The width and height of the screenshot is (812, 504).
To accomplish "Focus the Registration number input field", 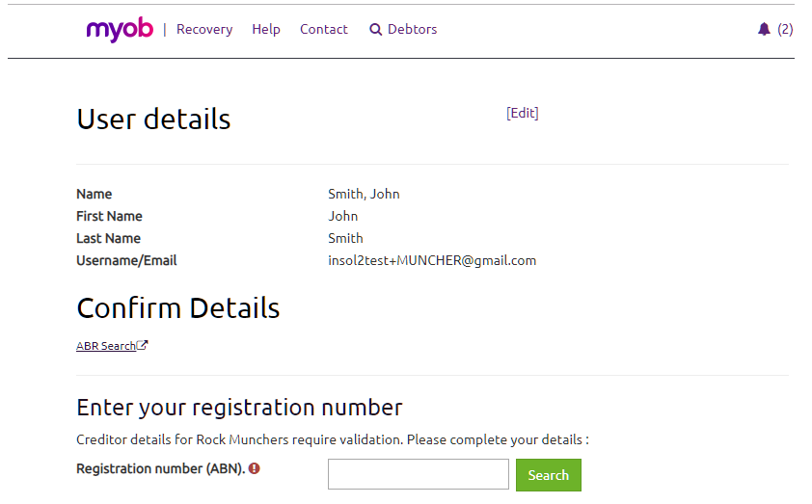I will click(x=418, y=474).
